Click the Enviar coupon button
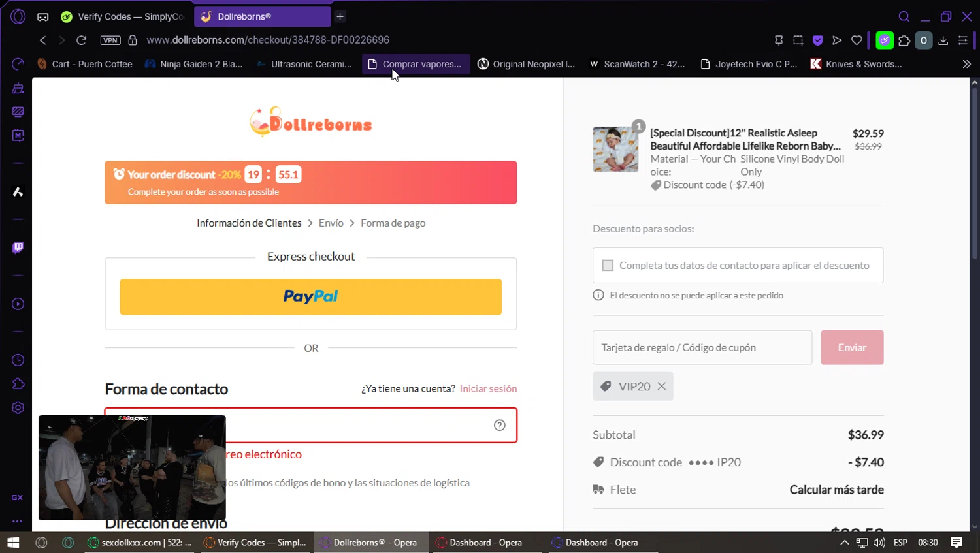Viewport: 980px width, 553px height. click(x=852, y=347)
